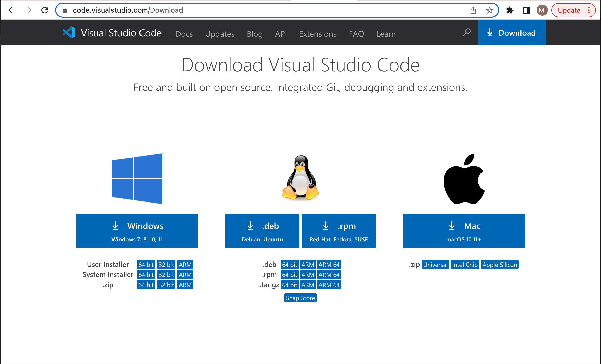Click the browser back arrow
Screen dimensions: 601x364
click(12, 10)
